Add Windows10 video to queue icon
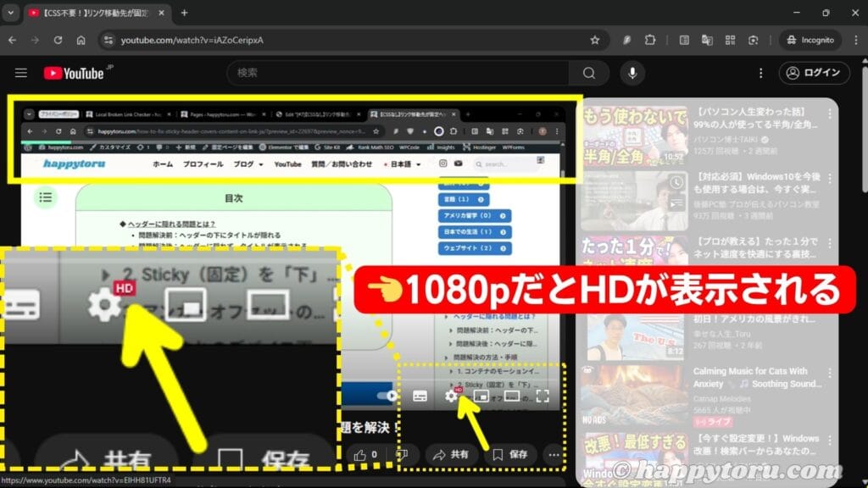This screenshot has width=868, height=488. [x=676, y=203]
